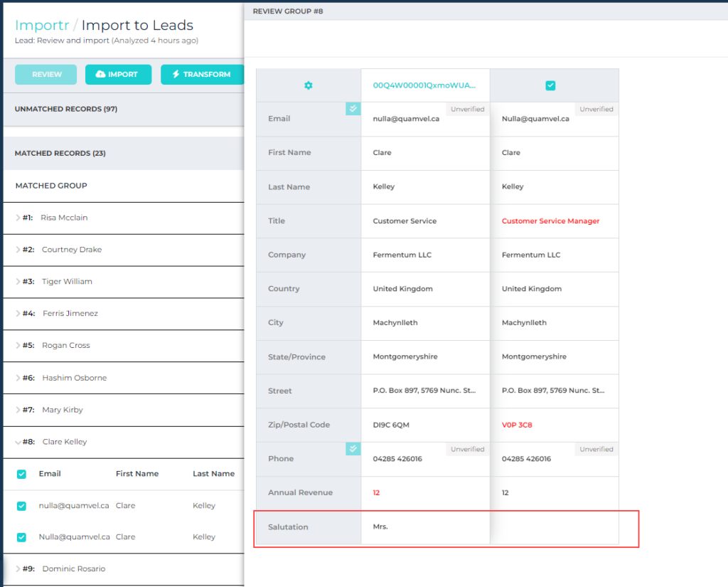728x587 pixels.
Task: Expand matched group #1 Risa Mcclain
Action: tap(18, 218)
